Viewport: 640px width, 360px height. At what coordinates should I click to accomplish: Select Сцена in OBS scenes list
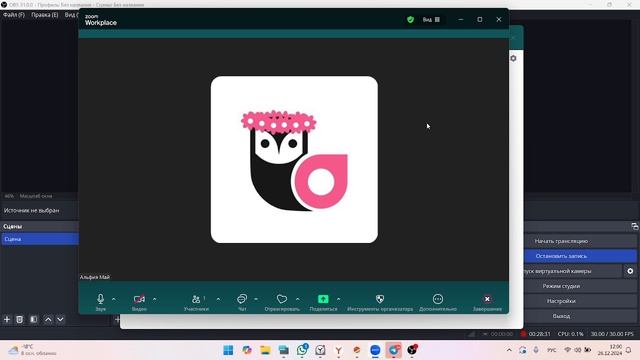(40, 239)
